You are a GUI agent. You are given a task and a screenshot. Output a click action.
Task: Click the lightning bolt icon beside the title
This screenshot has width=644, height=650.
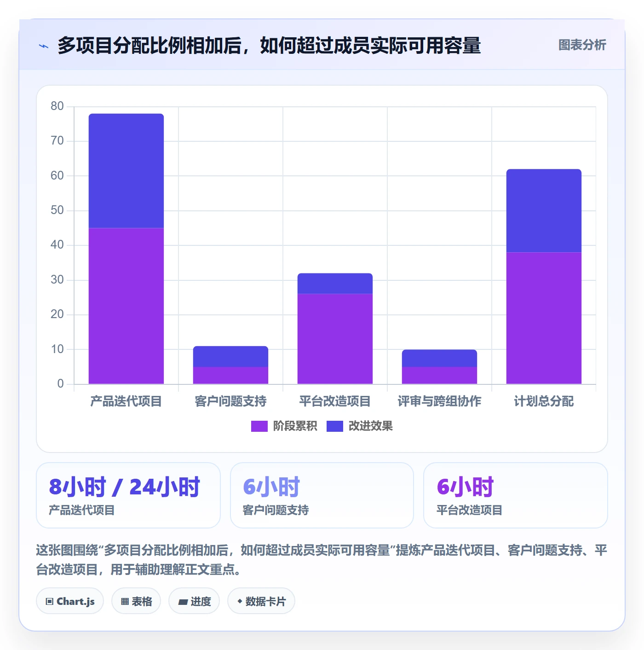(x=44, y=46)
